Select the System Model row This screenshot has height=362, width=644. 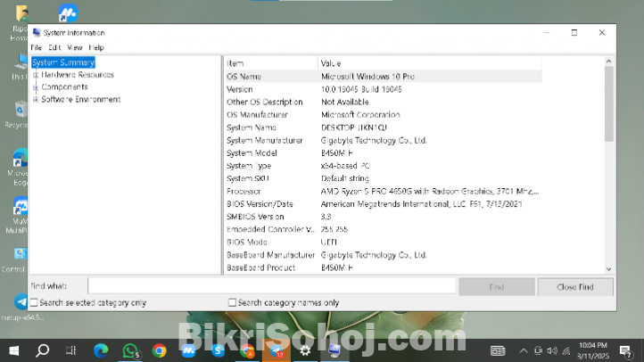[x=384, y=153]
